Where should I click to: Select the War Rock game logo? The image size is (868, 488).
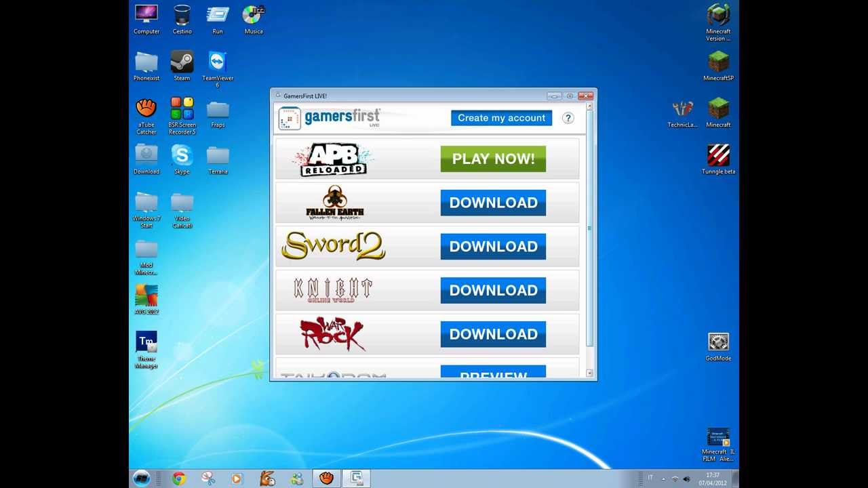[333, 334]
